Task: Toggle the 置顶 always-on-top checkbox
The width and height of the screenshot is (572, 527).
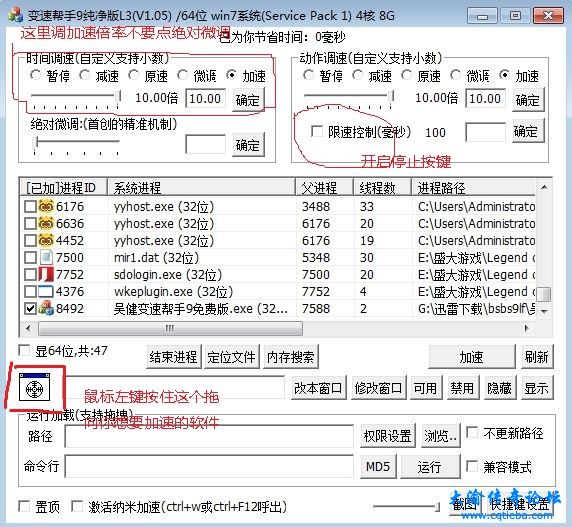Action: [x=24, y=506]
